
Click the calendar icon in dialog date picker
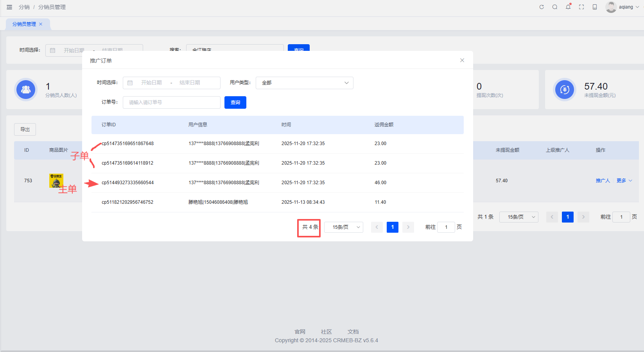coord(130,83)
